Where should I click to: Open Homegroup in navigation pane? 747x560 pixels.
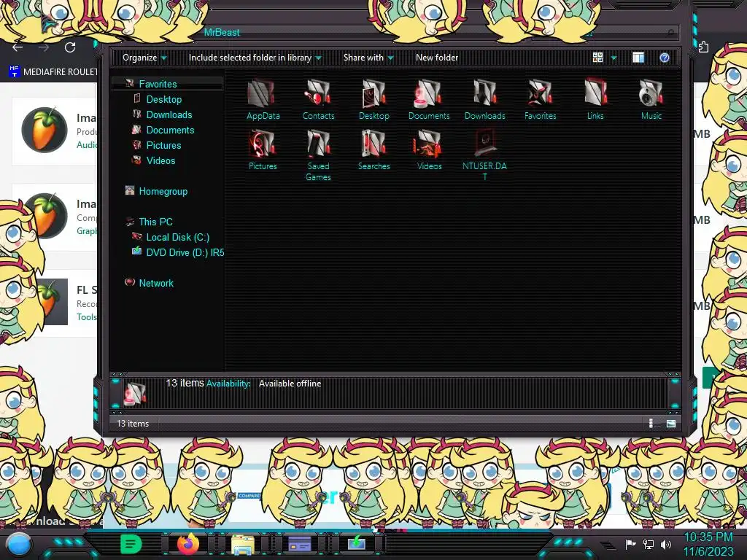163,192
